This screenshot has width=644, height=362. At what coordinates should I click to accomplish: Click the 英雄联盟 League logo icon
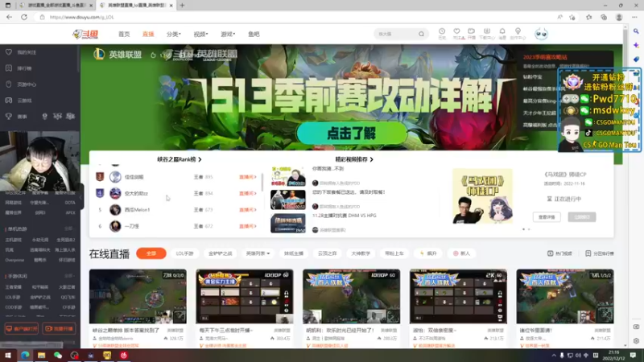tap(99, 54)
